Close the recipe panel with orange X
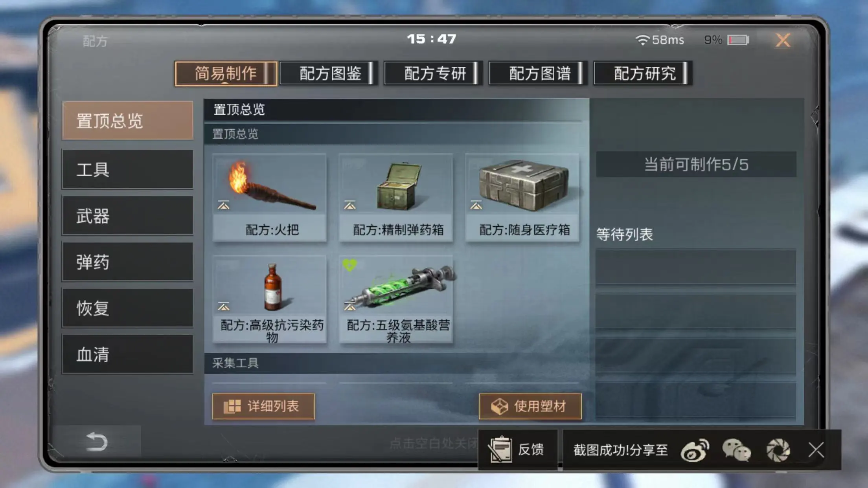868x488 pixels. pyautogui.click(x=783, y=40)
